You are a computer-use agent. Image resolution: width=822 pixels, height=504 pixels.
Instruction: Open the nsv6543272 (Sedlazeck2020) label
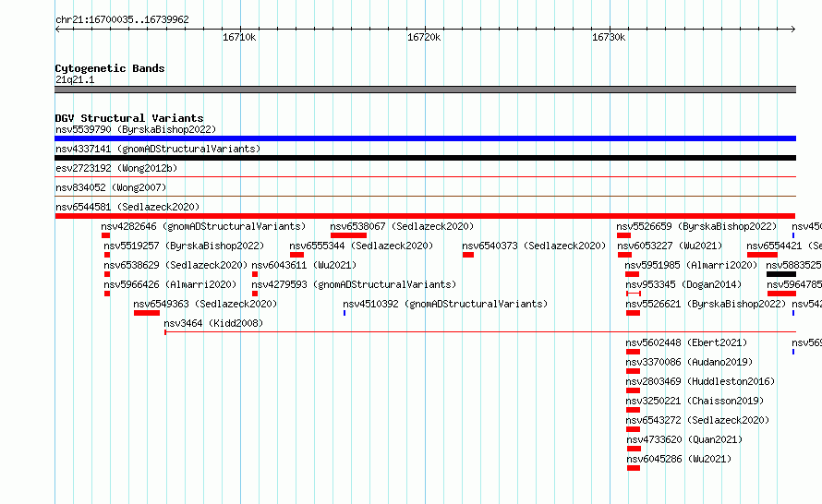tap(697, 420)
